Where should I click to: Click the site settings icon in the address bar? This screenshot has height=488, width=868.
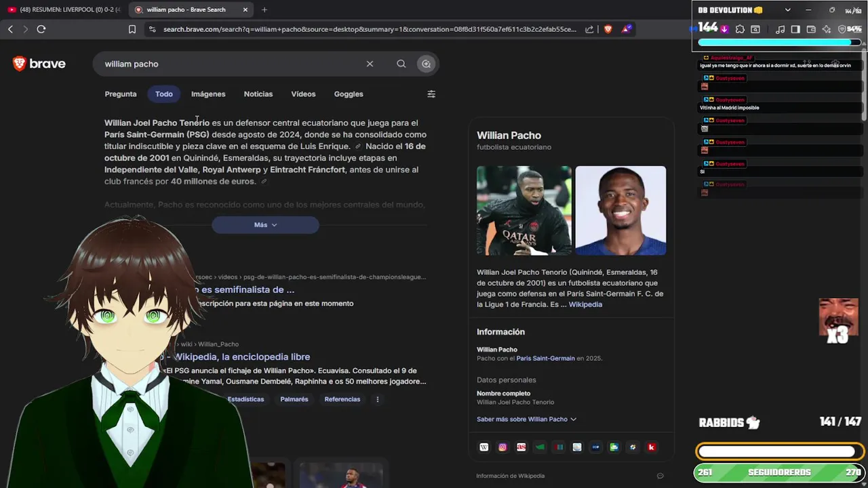152,29
